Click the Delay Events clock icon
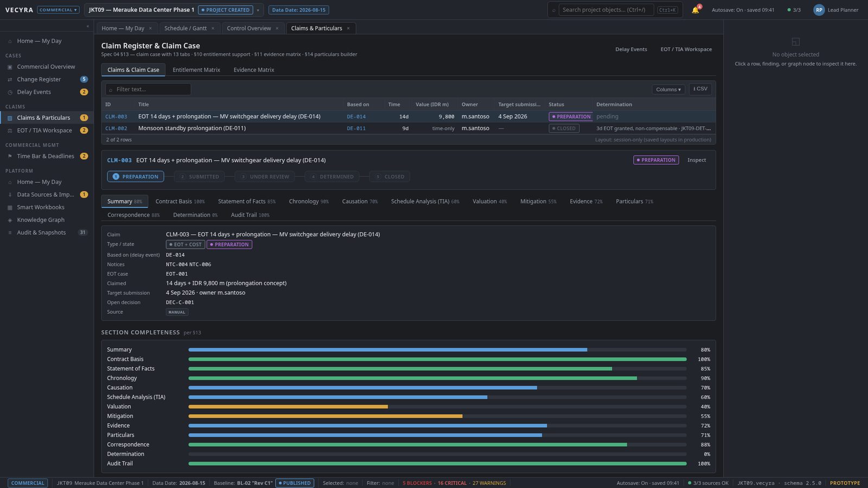 click(x=10, y=92)
